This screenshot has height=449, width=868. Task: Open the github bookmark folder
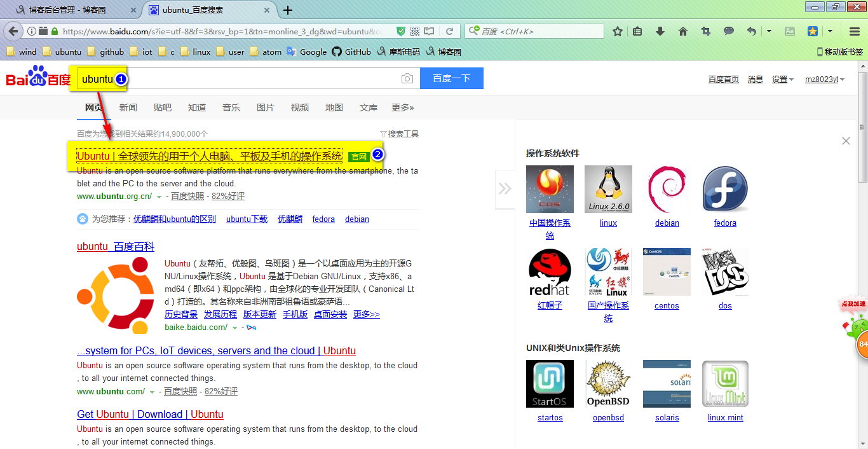click(x=105, y=52)
